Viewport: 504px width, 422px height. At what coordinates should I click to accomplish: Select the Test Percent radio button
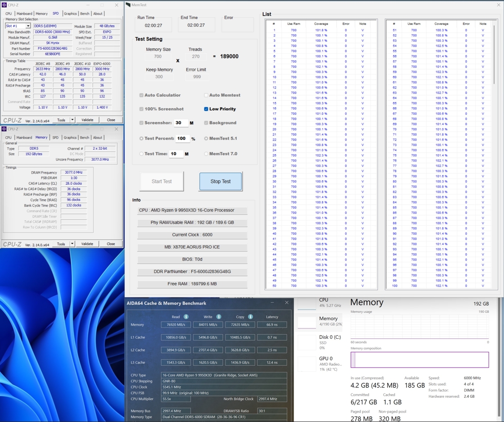(x=141, y=139)
